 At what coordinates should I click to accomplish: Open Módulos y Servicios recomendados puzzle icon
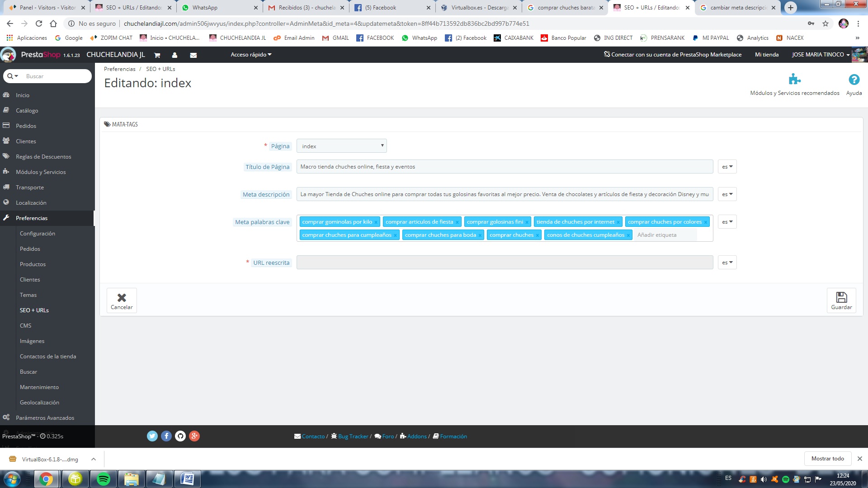[x=794, y=80]
